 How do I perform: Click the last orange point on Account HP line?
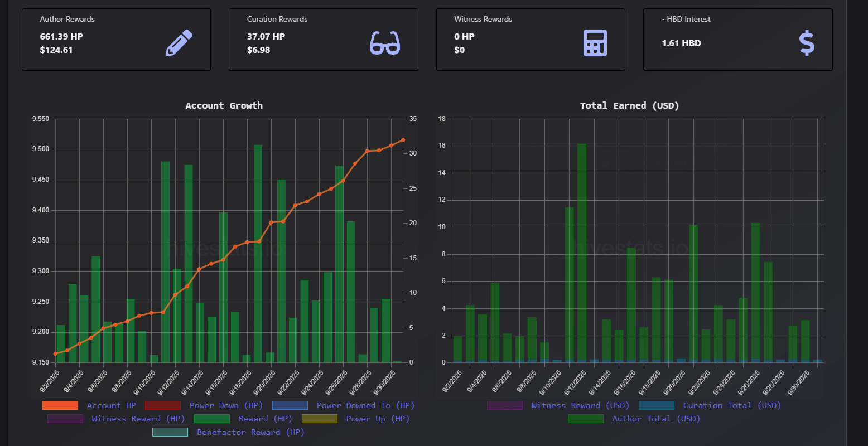pos(403,140)
